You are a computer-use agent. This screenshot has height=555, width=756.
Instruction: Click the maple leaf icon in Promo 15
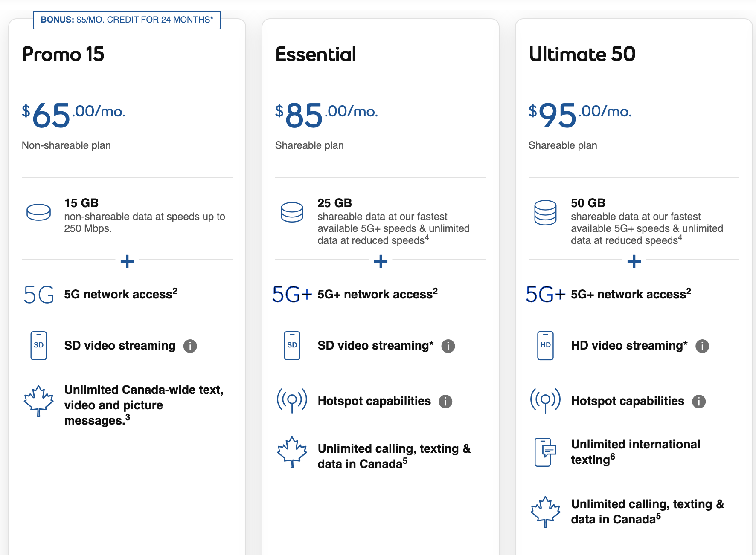tap(38, 401)
